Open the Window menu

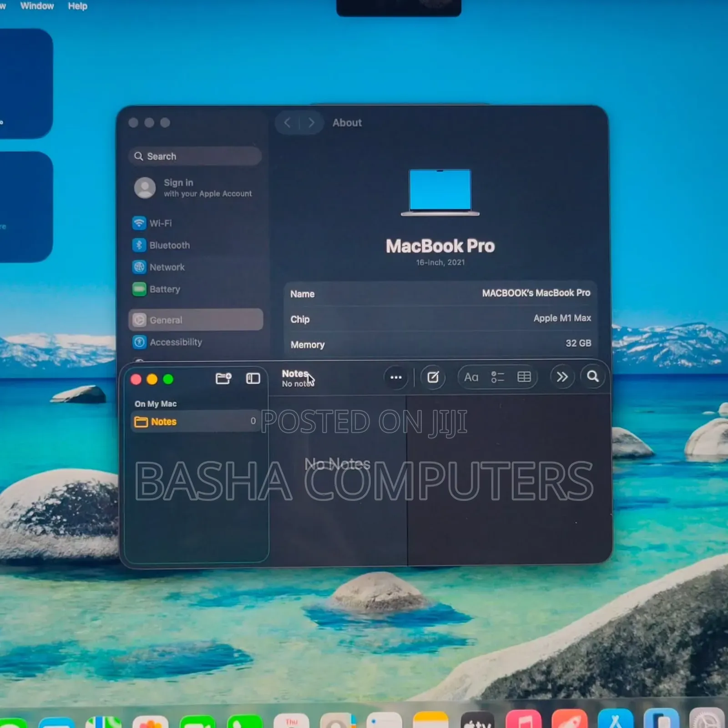point(37,6)
